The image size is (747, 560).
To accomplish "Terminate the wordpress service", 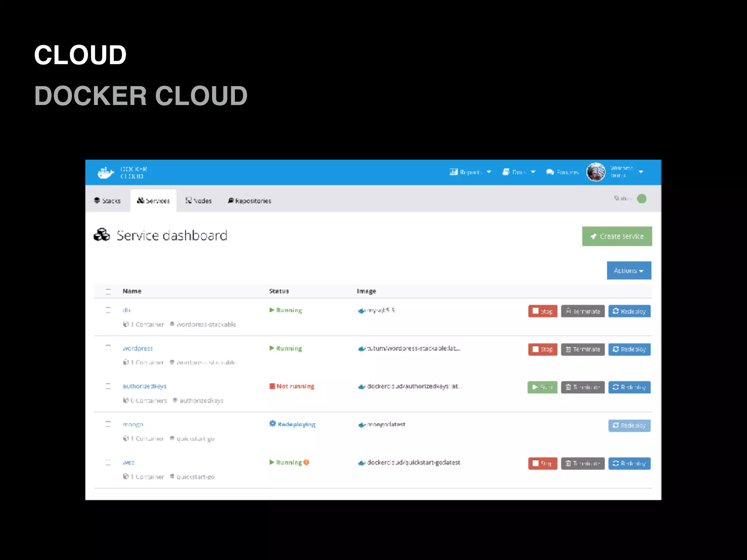I will [583, 349].
